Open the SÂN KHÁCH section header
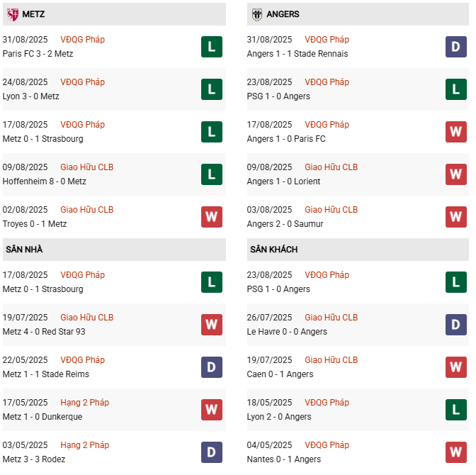The height and width of the screenshot is (475, 476). [x=273, y=250]
